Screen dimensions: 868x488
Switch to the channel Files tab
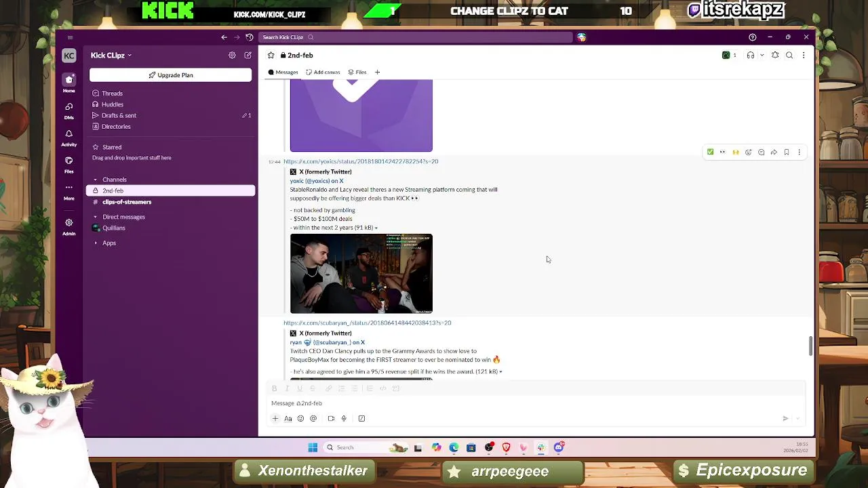[x=357, y=73]
